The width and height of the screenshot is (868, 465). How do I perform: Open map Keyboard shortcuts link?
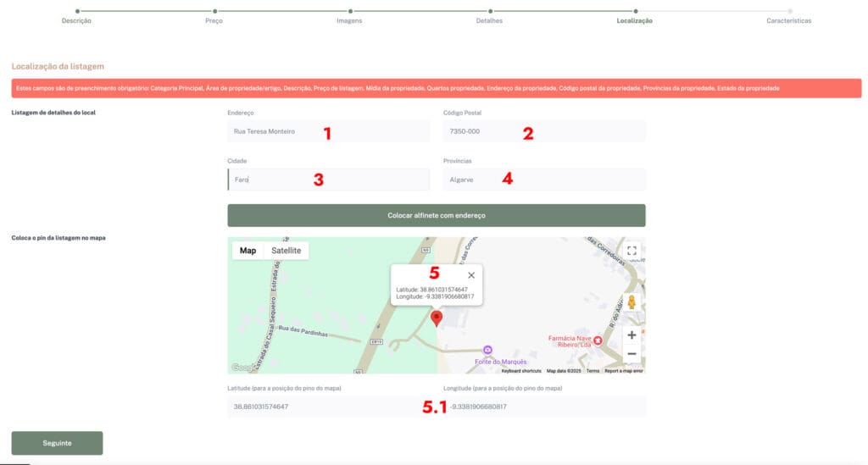(521, 371)
